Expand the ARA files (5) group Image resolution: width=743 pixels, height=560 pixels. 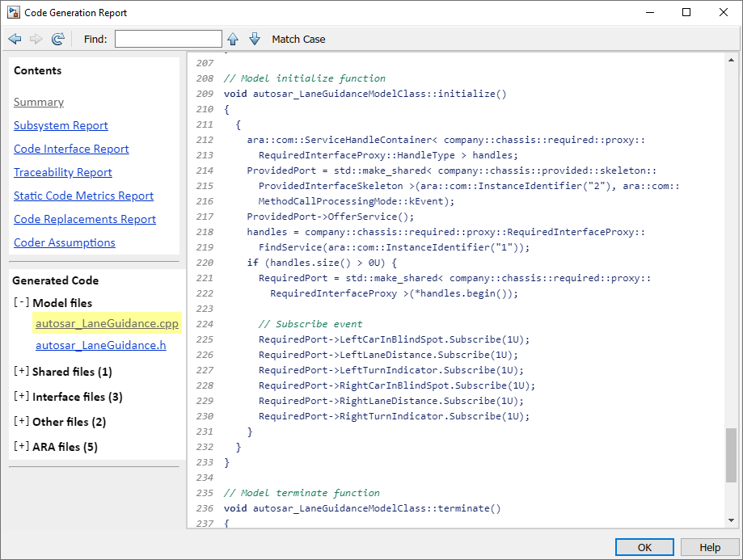pos(21,447)
